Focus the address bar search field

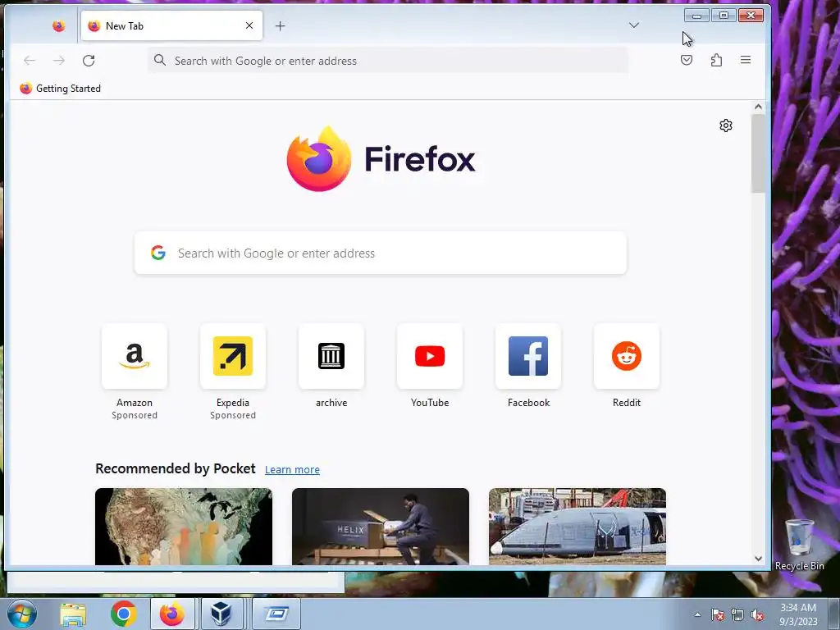click(388, 61)
